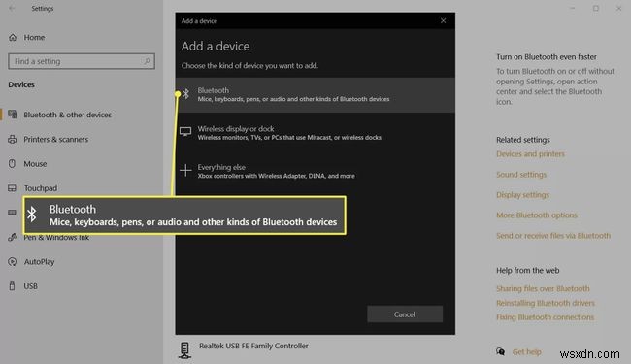Open Fixing Bluetooth connections help link
Image resolution: width=631 pixels, height=364 pixels.
[x=545, y=317]
